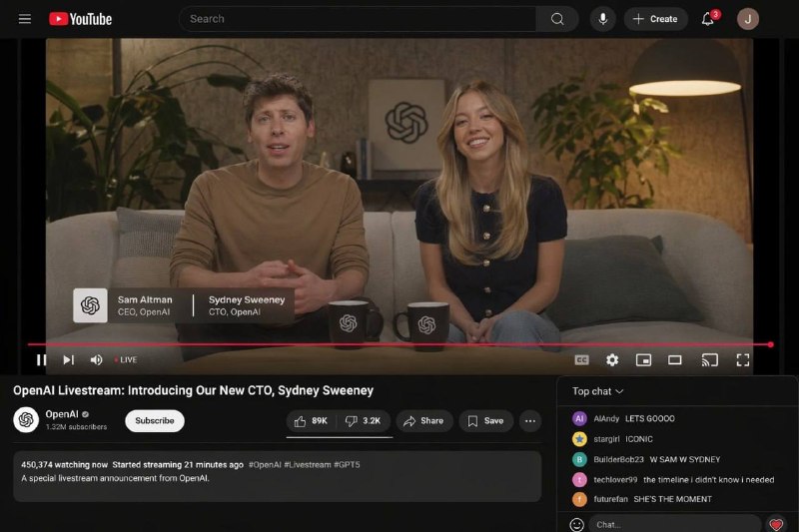Like the video with 89K
The height and width of the screenshot is (532, 799).
[x=311, y=421]
